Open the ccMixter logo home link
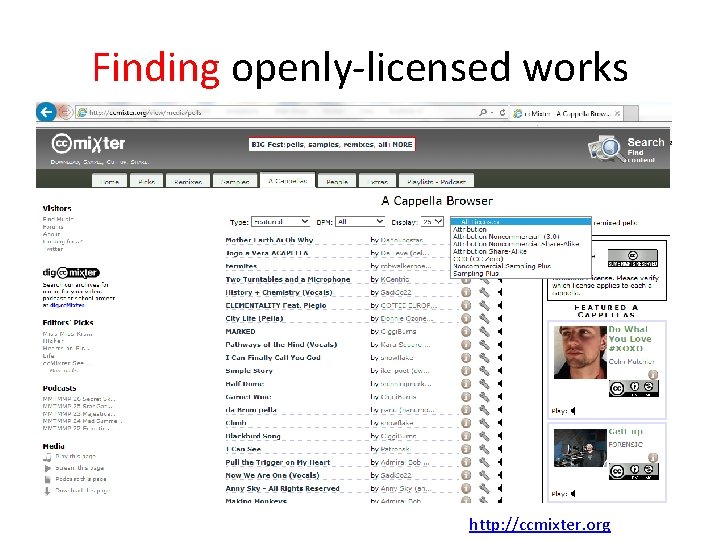The height and width of the screenshot is (540, 720). (x=88, y=144)
